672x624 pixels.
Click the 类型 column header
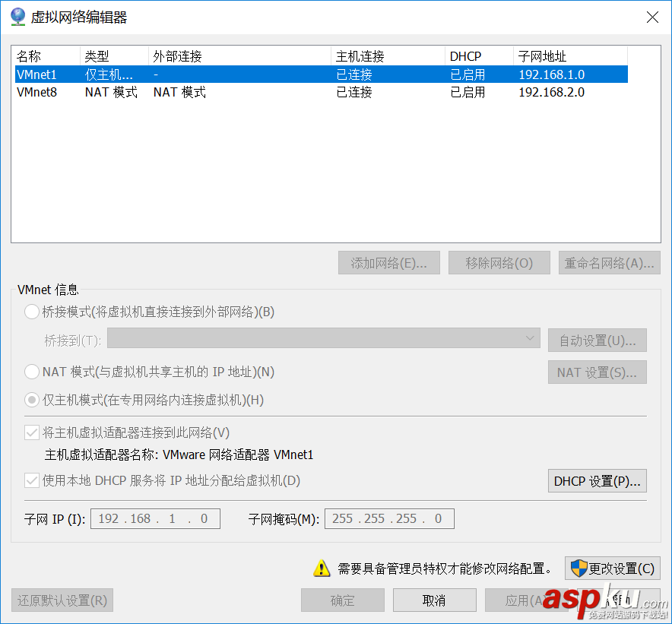pyautogui.click(x=115, y=56)
